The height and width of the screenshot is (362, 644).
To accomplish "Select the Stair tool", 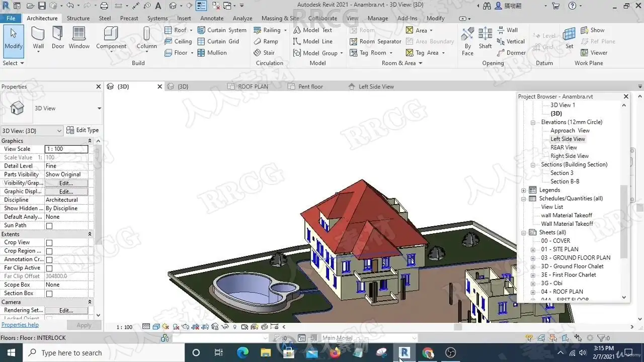I will (264, 53).
